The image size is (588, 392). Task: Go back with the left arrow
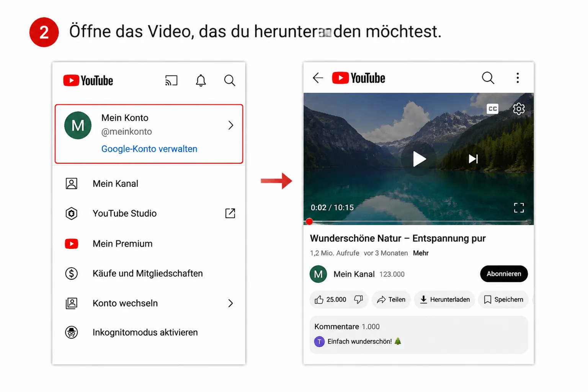pyautogui.click(x=318, y=78)
